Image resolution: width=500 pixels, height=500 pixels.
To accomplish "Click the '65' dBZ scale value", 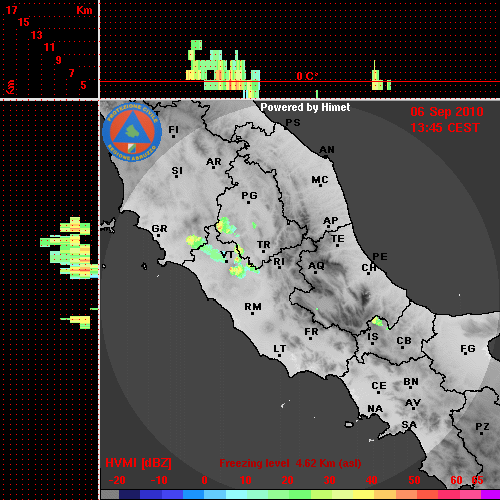I will click(477, 480).
